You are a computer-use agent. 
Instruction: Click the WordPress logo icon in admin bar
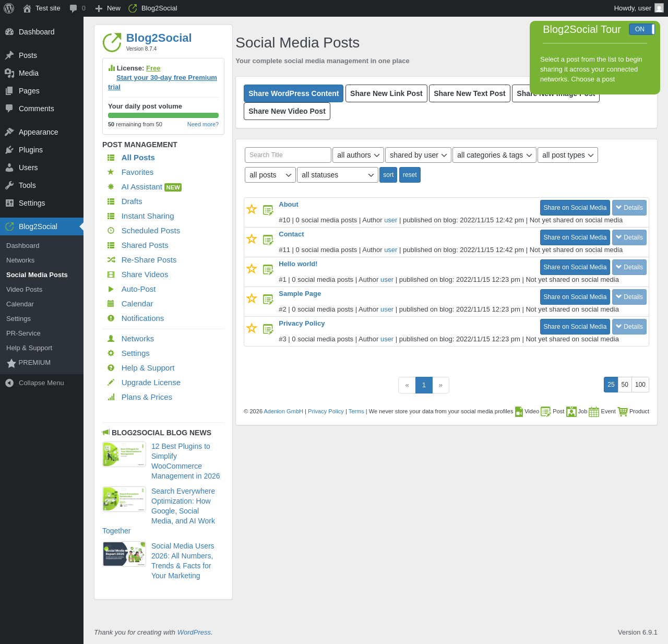(x=9, y=8)
